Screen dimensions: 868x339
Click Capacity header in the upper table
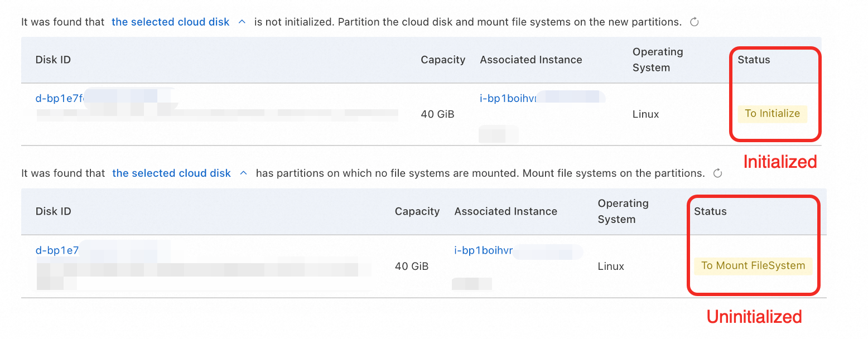tap(443, 60)
